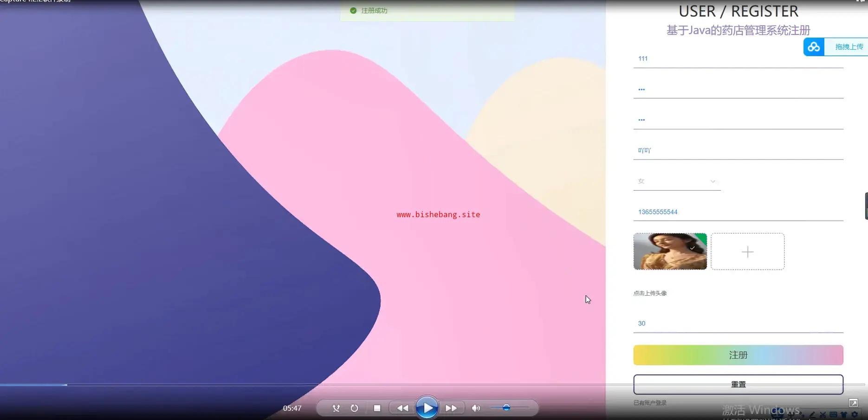The image size is (868, 420).
Task: Click the 注册成功 success notification
Action: click(427, 11)
